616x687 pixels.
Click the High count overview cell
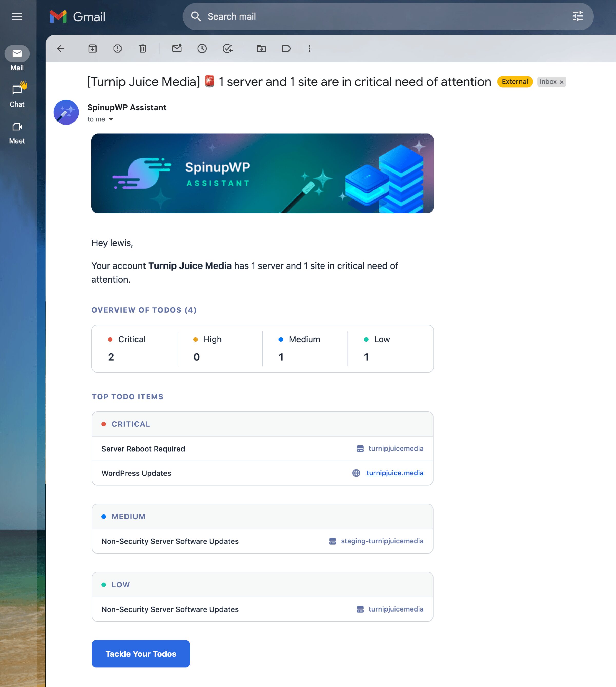click(x=220, y=349)
